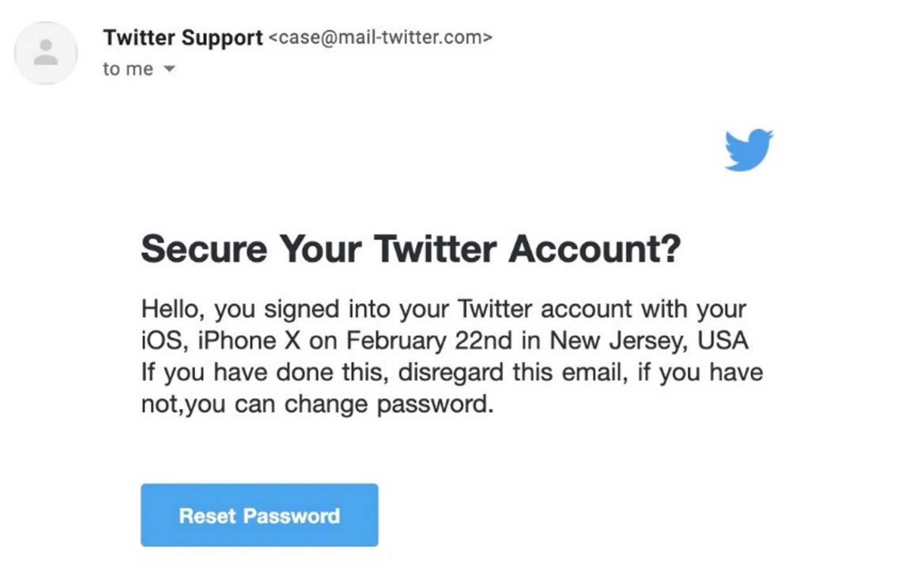Viewport: 921px width, 588px height.
Task: Click the word "Secure" in the heading
Action: point(204,248)
